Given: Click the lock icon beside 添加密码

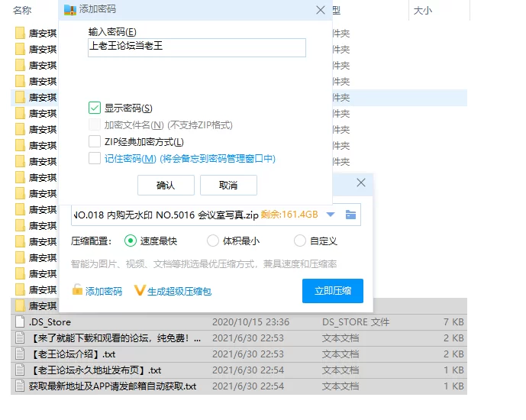Looking at the screenshot, I should coord(77,289).
